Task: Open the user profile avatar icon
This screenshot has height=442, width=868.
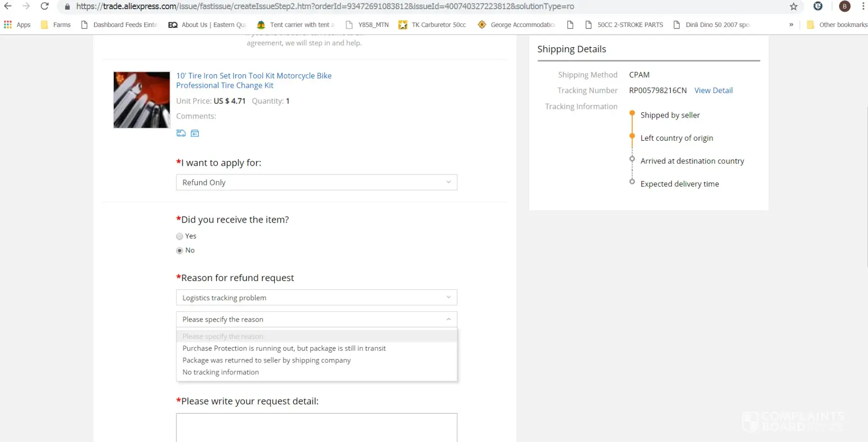Action: [x=844, y=6]
